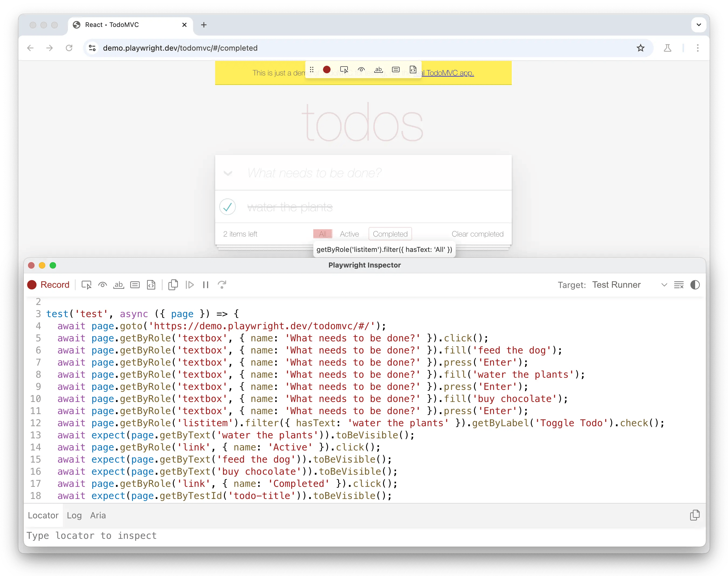This screenshot has width=728, height=576.
Task: Switch to the Aria tab
Action: 98,515
